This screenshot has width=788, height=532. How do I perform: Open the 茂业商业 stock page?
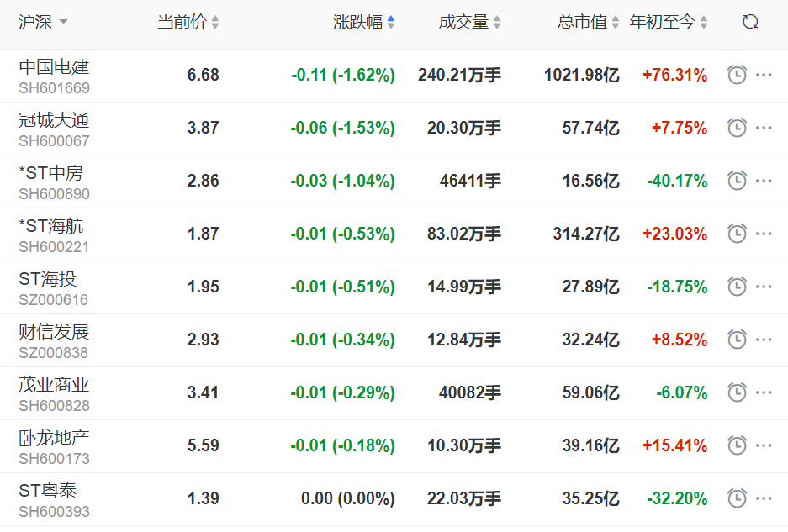pyautogui.click(x=54, y=385)
